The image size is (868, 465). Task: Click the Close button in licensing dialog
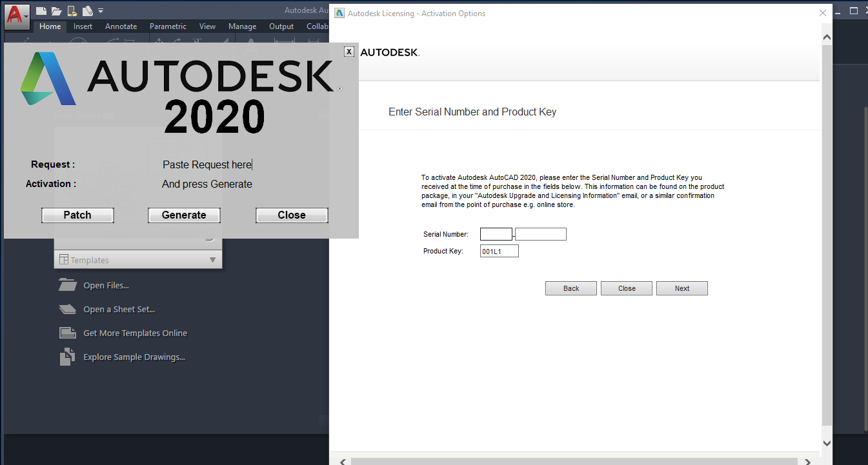[627, 288]
